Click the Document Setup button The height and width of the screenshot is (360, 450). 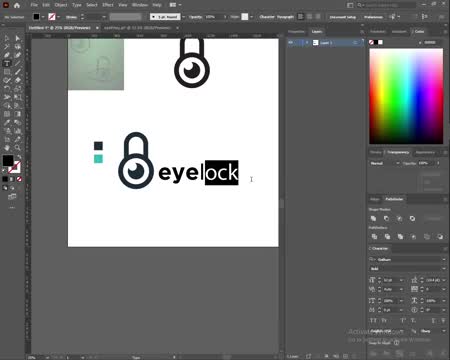click(343, 17)
